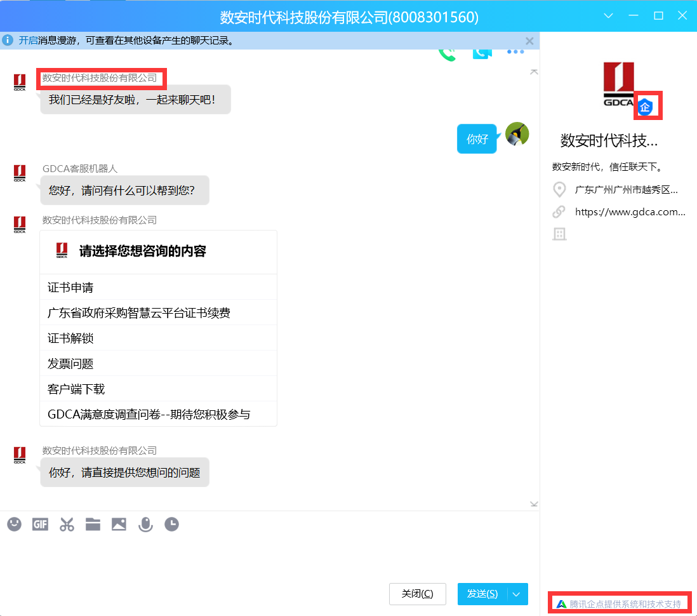Click your penguin avatar beside the 你好 message
The width and height of the screenshot is (697, 616).
click(x=517, y=134)
